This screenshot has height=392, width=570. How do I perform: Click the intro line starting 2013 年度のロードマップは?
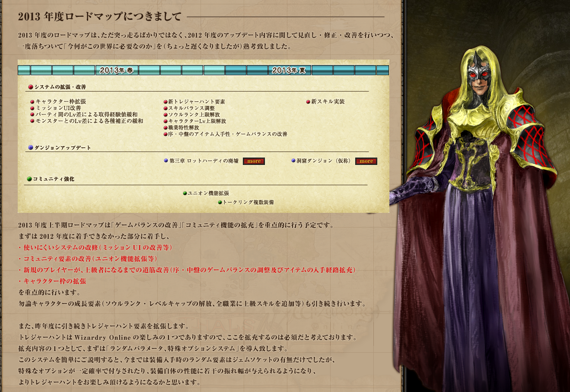pos(207,35)
